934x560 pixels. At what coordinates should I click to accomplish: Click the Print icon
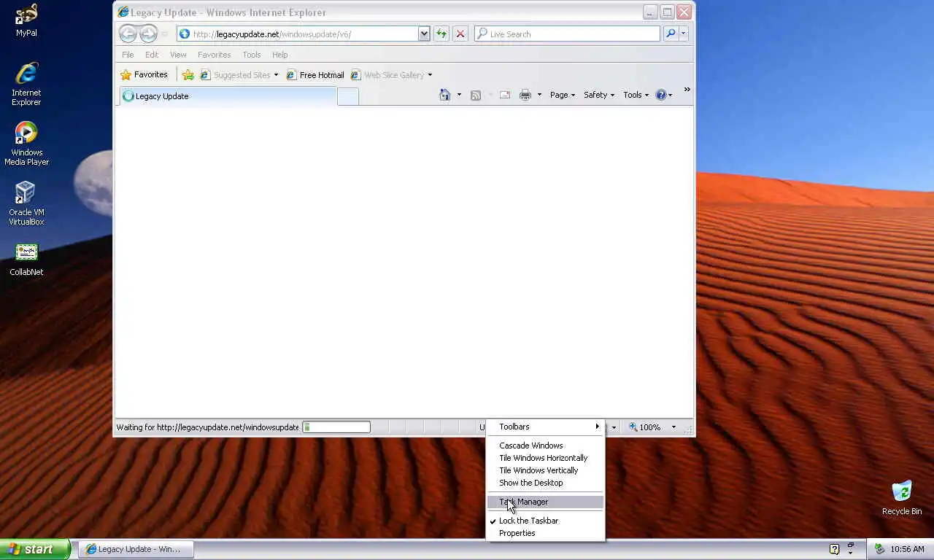click(525, 95)
